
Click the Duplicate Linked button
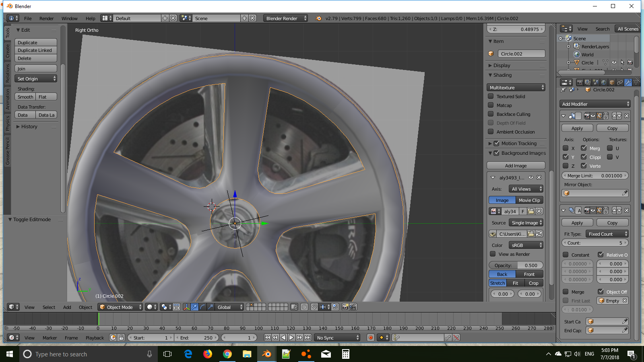[x=36, y=50]
